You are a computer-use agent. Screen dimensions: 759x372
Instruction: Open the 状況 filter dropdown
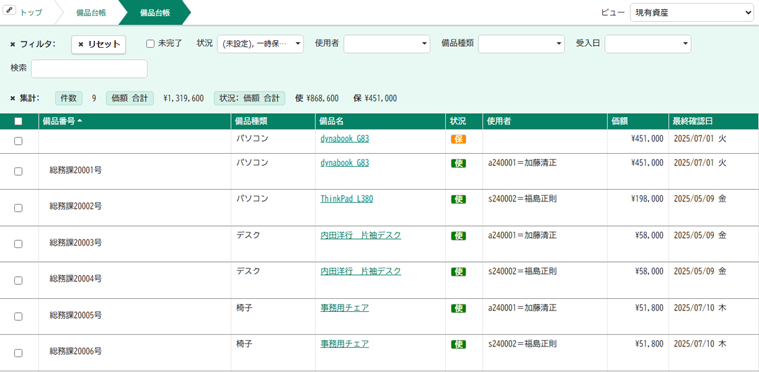(260, 44)
